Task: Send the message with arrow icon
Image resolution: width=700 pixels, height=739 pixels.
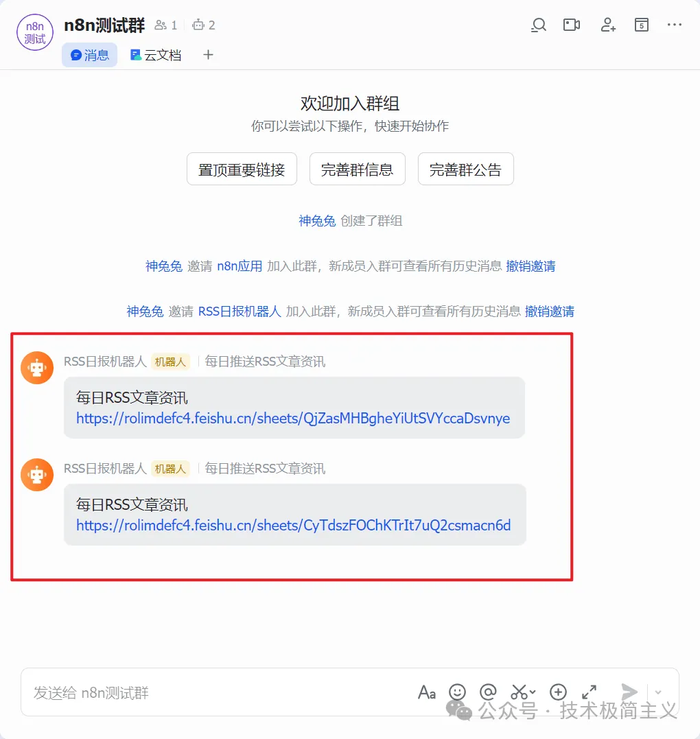Action: (x=629, y=692)
